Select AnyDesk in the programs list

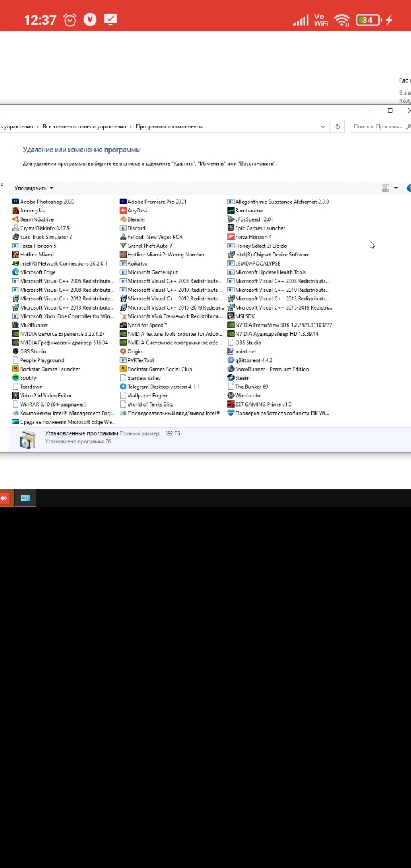coord(134,211)
